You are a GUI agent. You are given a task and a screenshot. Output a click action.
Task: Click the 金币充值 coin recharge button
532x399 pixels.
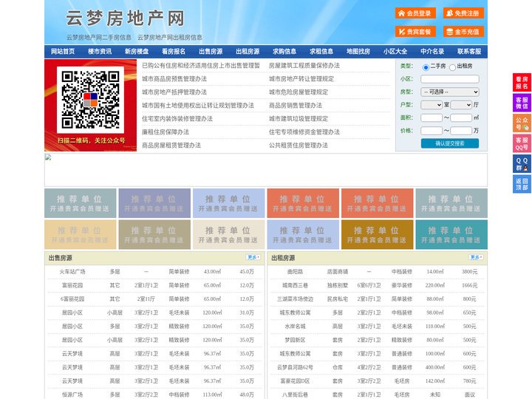pyautogui.click(x=463, y=32)
